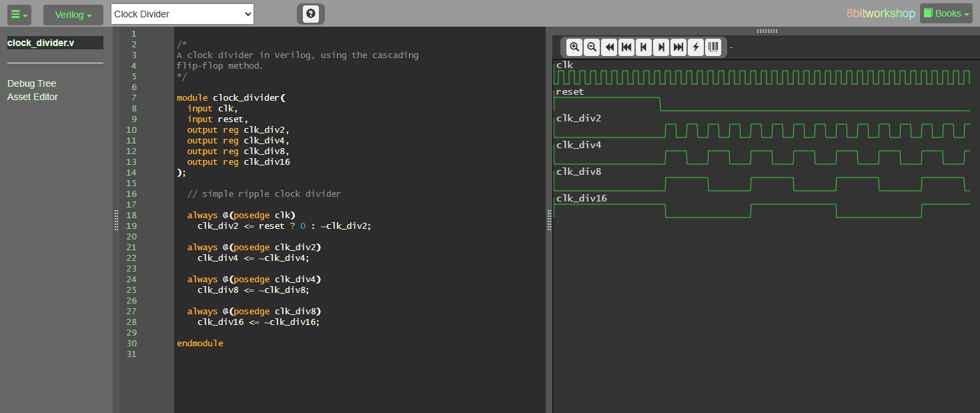
Task: Click the zoom in magnifier icon
Action: tap(574, 47)
